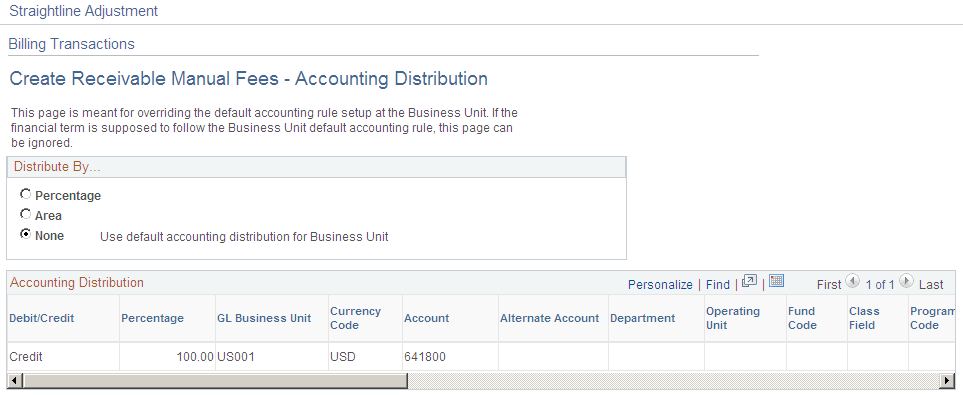Sort by Debit/Credit column header
Image resolution: width=963 pixels, height=395 pixels.
pyautogui.click(x=42, y=318)
